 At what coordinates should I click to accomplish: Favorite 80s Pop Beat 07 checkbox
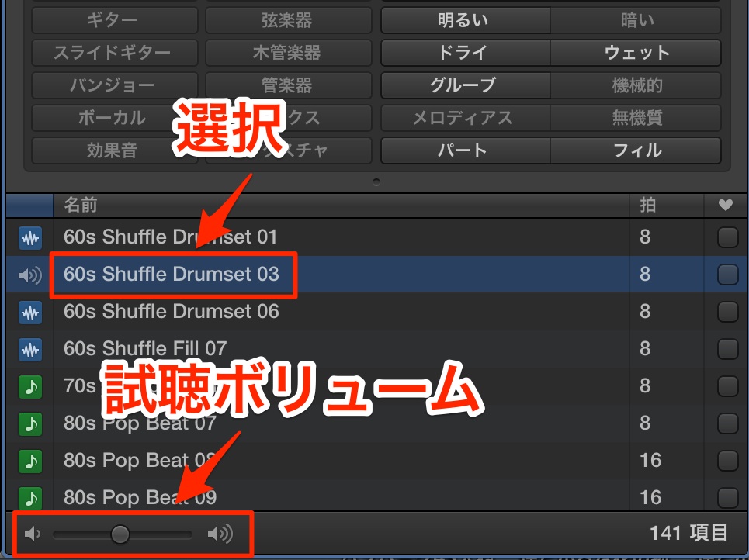pos(727,424)
